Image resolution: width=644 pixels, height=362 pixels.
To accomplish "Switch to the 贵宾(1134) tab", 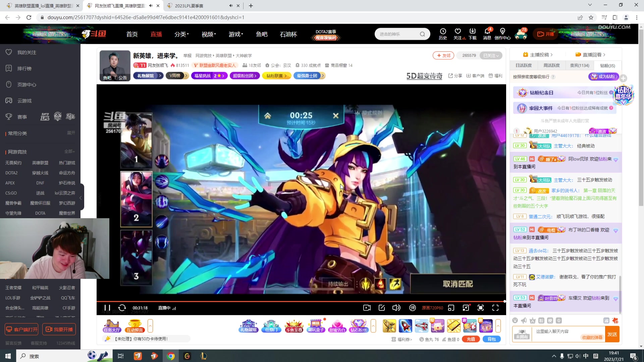I will pyautogui.click(x=579, y=65).
